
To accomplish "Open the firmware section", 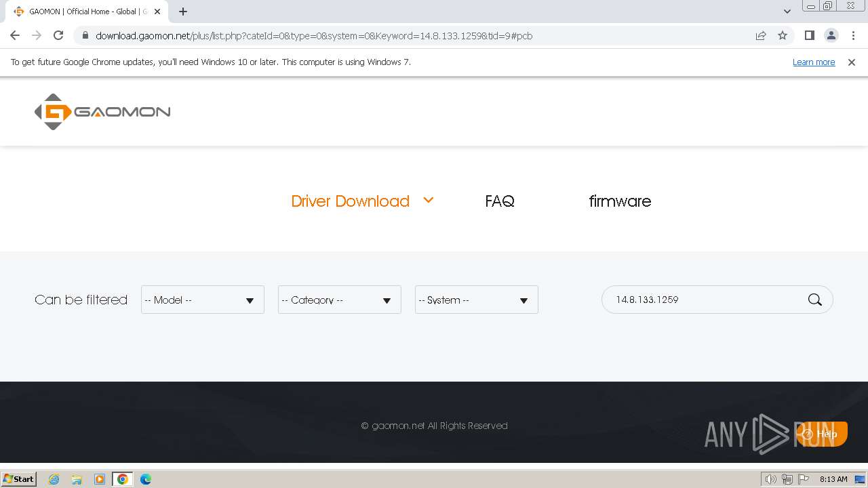I will coord(620,201).
